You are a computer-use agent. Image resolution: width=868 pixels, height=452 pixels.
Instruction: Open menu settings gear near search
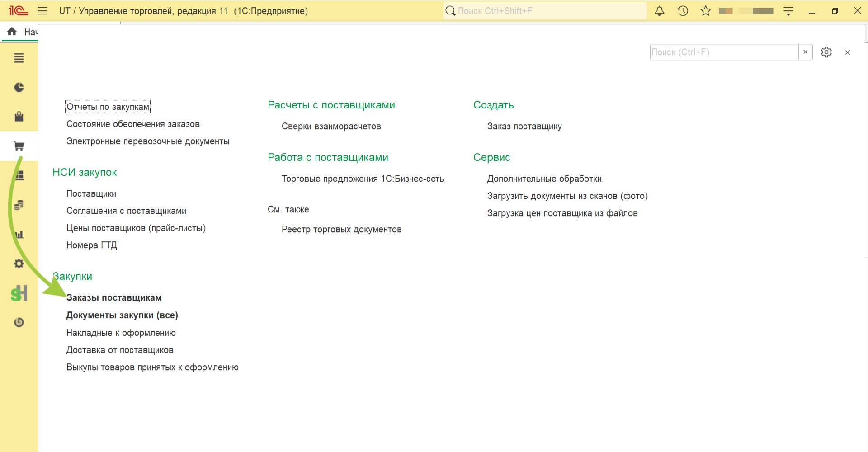click(826, 52)
